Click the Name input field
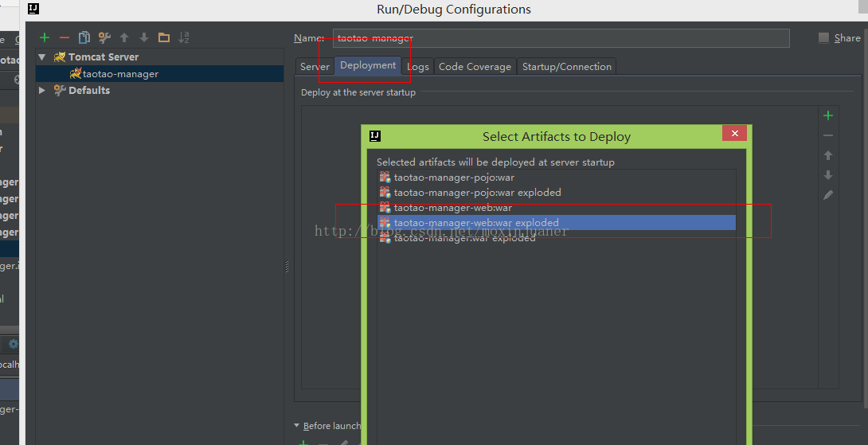This screenshot has height=445, width=868. pos(561,38)
